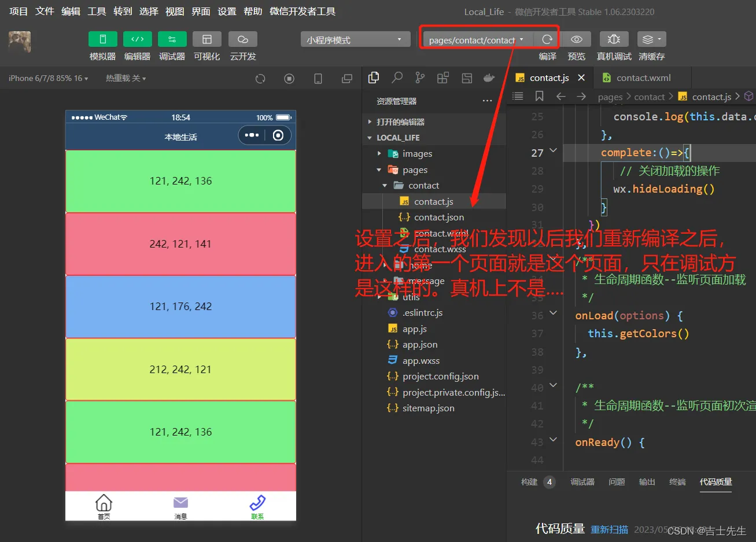Image resolution: width=756 pixels, height=542 pixels.
Task: Open the 热重载 hot reload dropdown
Action: 126,78
